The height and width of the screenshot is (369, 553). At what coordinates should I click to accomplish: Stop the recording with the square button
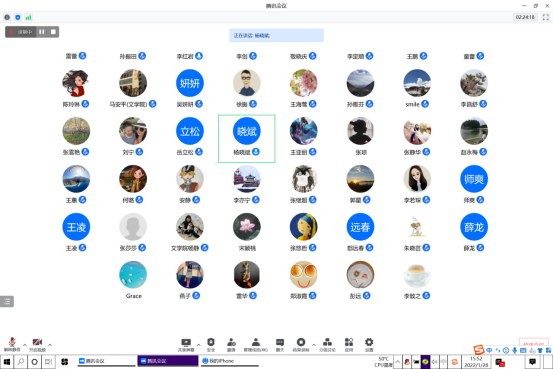[x=53, y=32]
